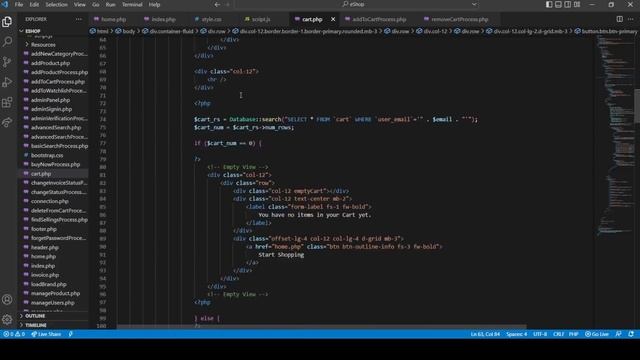Click Live Share in status bar

(x=46, y=334)
